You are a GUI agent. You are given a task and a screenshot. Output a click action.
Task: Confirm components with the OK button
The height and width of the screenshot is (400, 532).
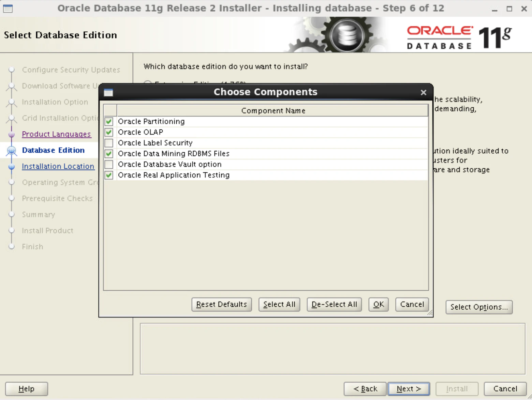pos(379,304)
